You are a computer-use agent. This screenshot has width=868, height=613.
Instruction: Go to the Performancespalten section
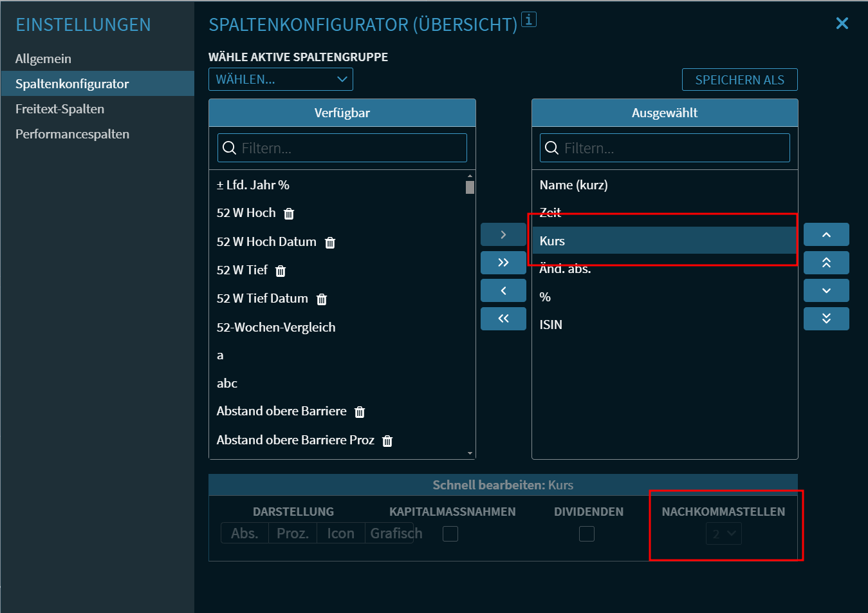click(72, 133)
